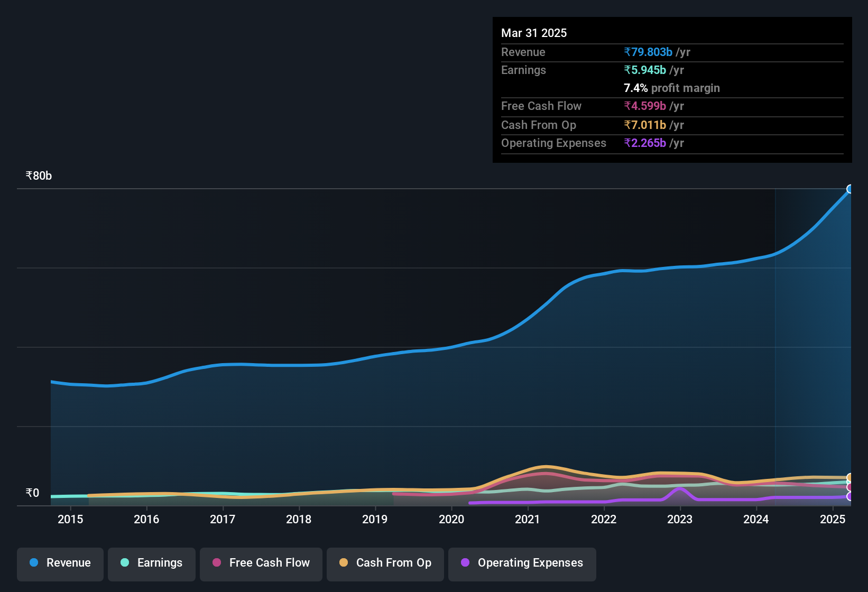
Task: Click the Cash From Op tooltip label
Action: (539, 125)
